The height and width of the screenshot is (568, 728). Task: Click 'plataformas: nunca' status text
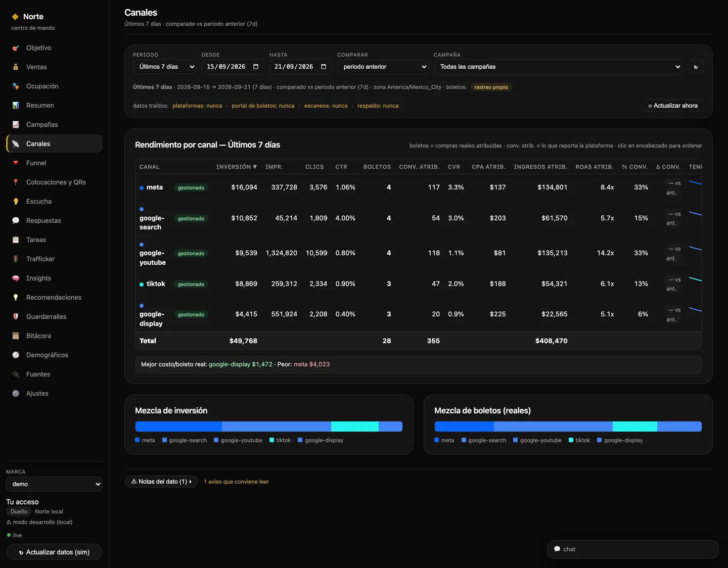click(x=197, y=106)
